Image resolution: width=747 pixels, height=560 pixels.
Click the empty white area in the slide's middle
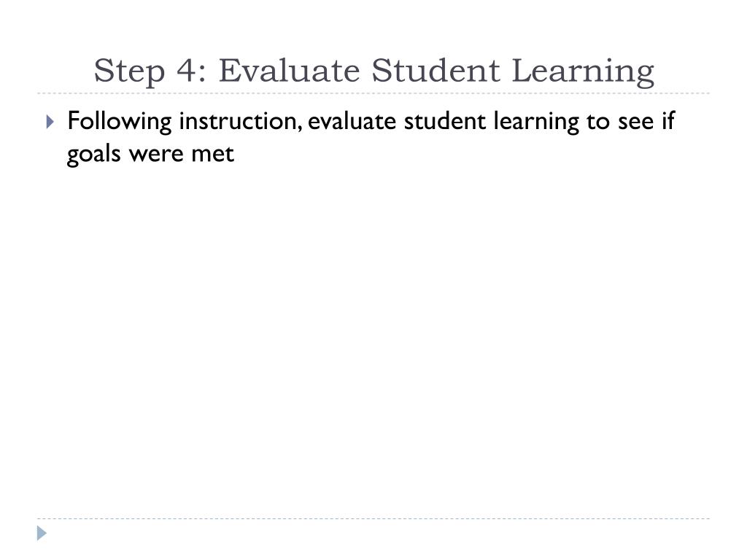[x=373, y=333]
